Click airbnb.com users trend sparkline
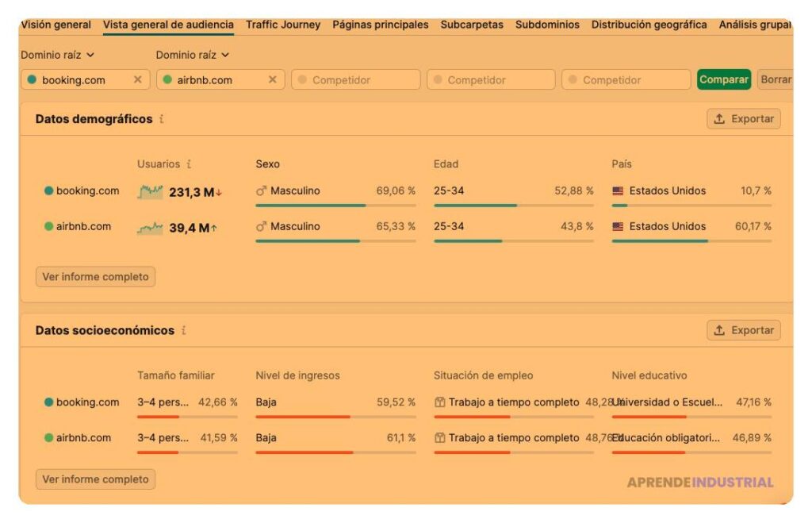 pos(150,228)
